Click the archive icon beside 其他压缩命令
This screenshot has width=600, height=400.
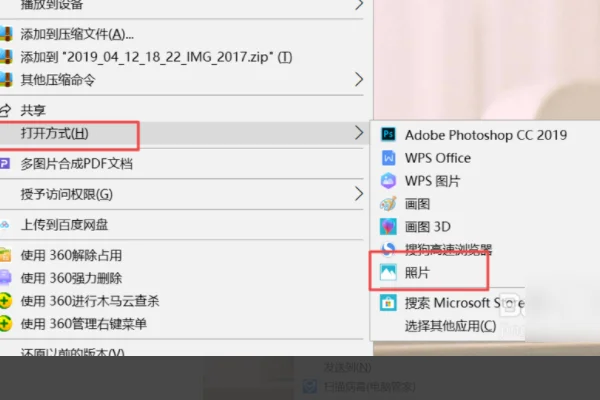pyautogui.click(x=6, y=80)
